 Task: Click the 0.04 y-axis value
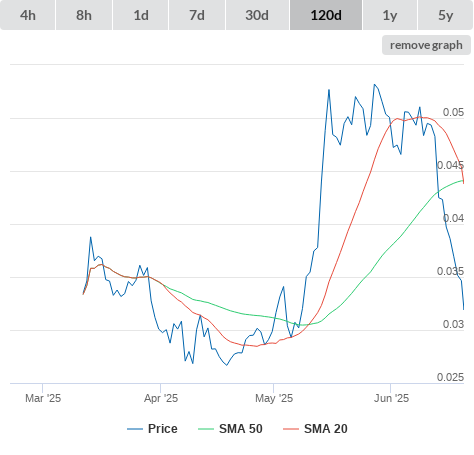[x=453, y=218]
